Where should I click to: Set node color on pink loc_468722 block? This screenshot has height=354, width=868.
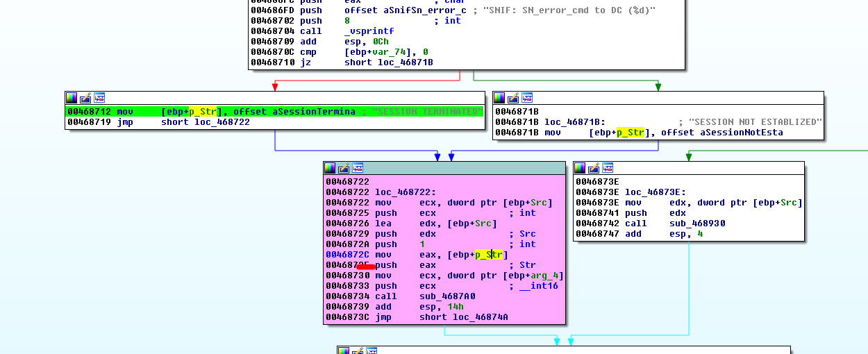pyautogui.click(x=330, y=168)
